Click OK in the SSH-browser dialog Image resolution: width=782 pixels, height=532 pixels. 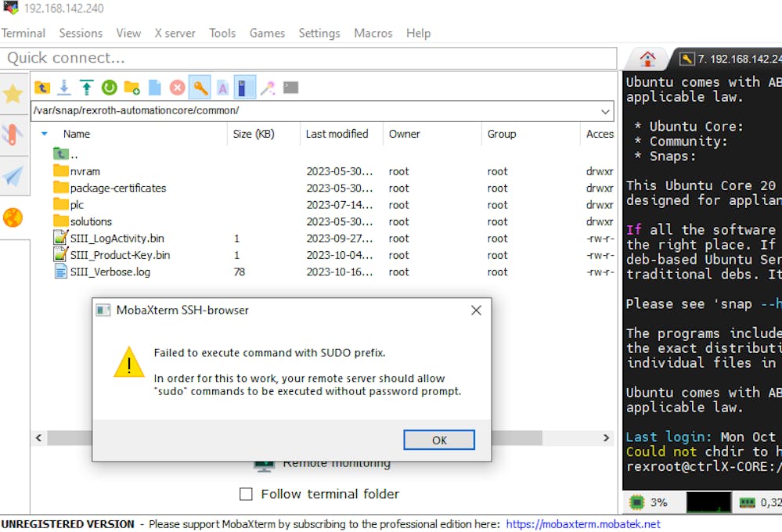(439, 440)
